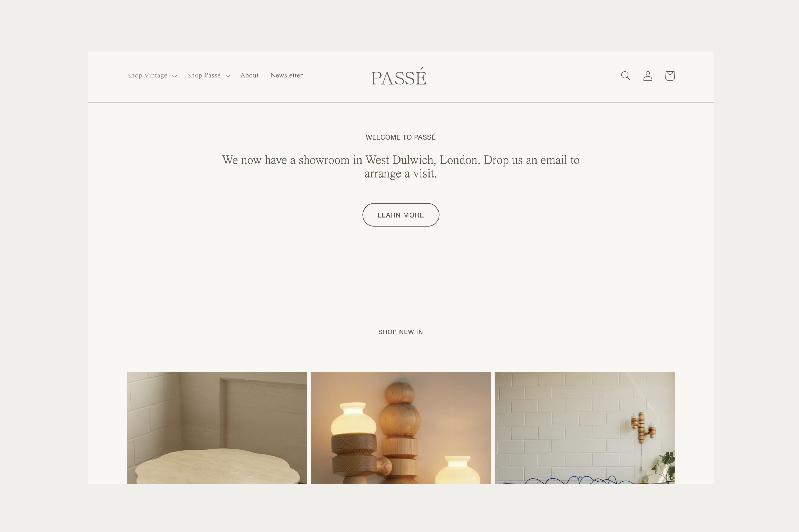799x532 pixels.
Task: Click the LEARN MORE button
Action: 401,215
